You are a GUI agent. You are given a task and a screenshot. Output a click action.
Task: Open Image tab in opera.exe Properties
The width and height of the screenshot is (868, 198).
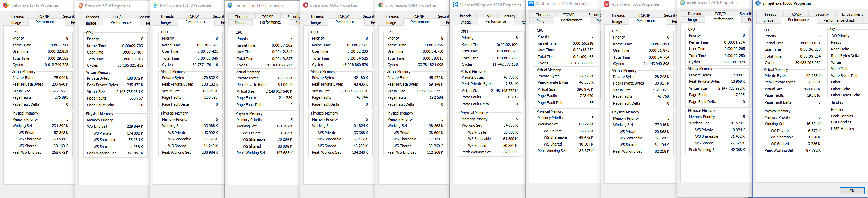[x=316, y=22]
